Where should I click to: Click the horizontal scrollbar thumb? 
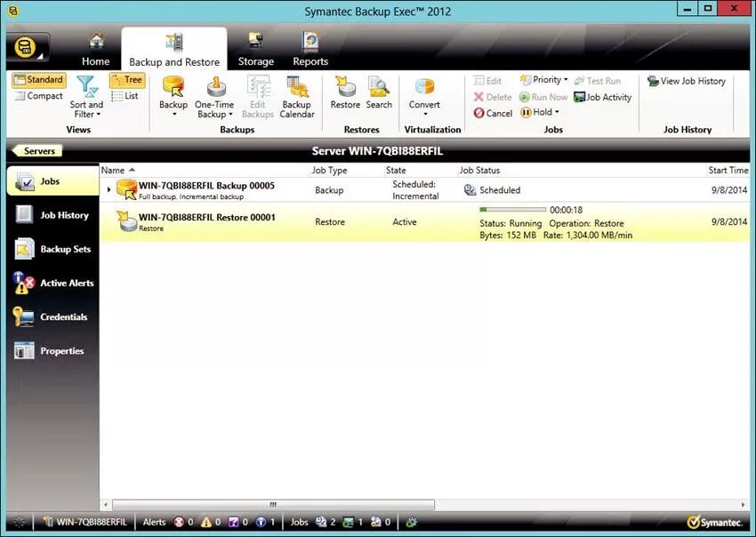[273, 505]
